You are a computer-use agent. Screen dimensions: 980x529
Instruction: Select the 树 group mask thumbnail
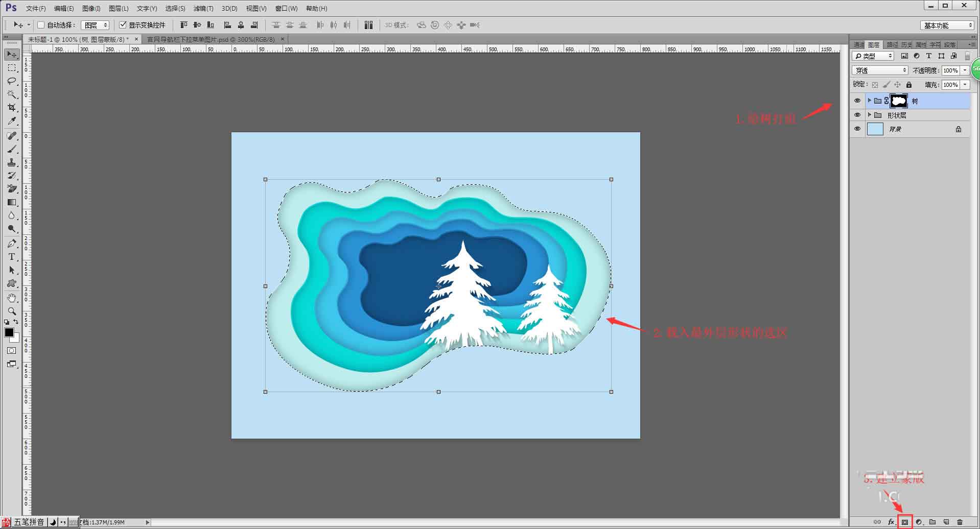coord(899,101)
